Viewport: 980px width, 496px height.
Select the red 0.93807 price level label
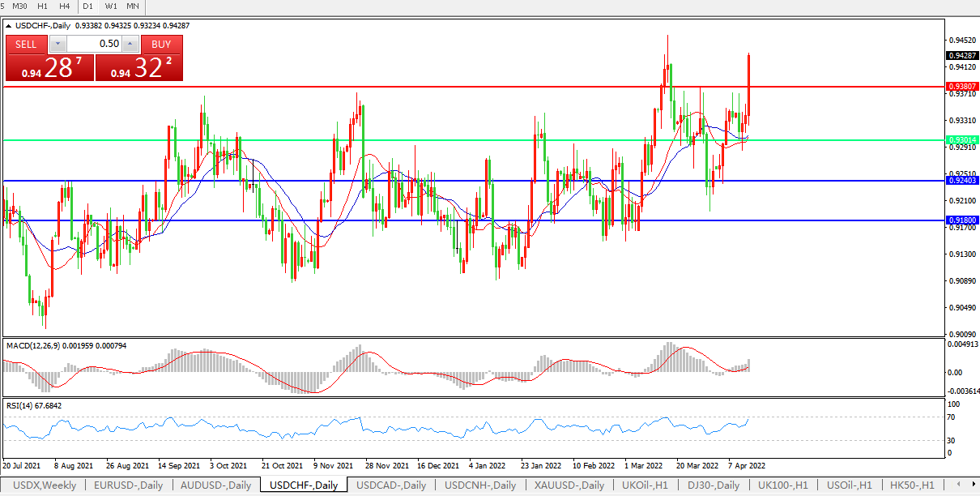961,86
